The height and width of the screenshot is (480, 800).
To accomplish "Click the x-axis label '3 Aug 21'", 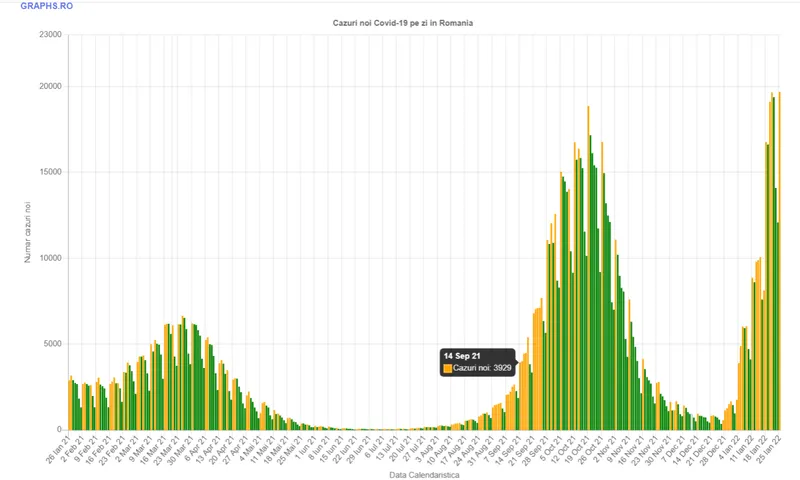I will click(428, 448).
